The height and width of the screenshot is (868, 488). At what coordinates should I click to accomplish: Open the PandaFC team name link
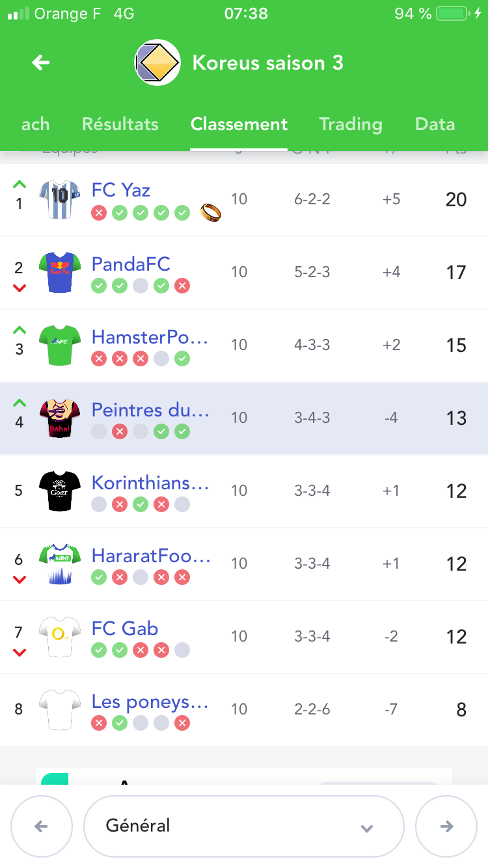coord(131,264)
